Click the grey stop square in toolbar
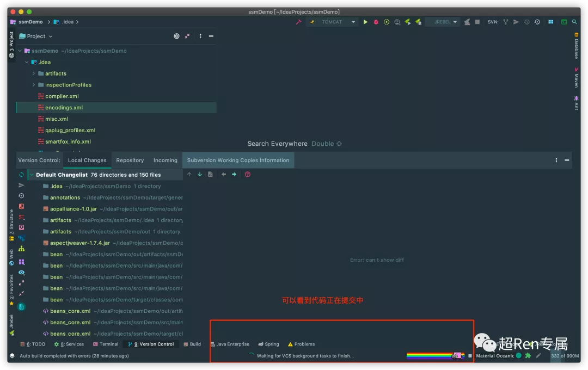The width and height of the screenshot is (588, 370). (x=477, y=22)
